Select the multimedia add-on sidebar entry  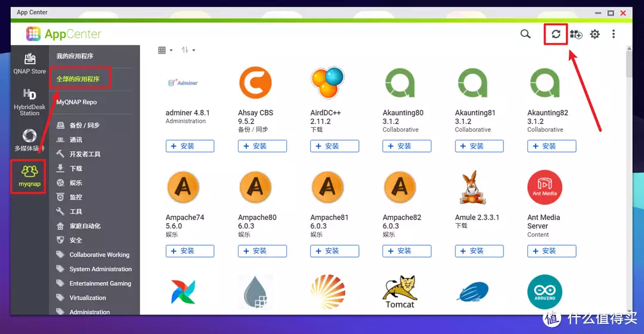[30, 140]
